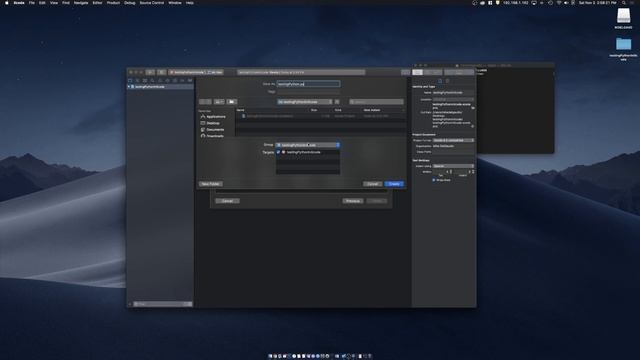Select Documents in the save dialog sidebar
Viewport: 640px width, 360px height.
coord(213,130)
